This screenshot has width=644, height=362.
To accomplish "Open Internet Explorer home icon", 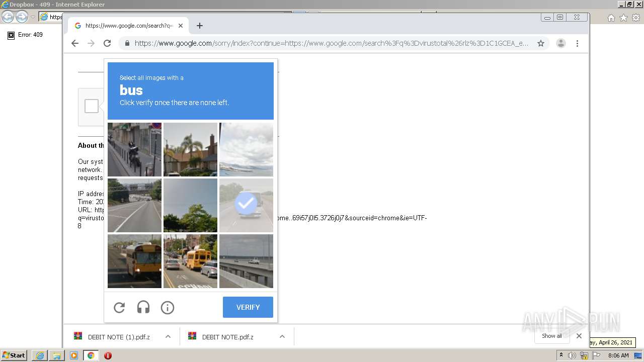I will pyautogui.click(x=611, y=18).
